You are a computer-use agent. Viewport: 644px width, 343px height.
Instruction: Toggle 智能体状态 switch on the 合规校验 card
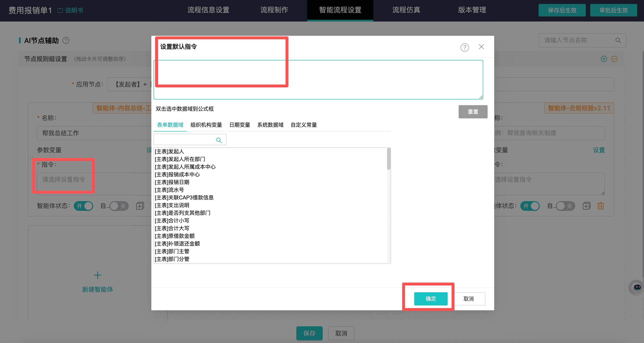click(530, 206)
